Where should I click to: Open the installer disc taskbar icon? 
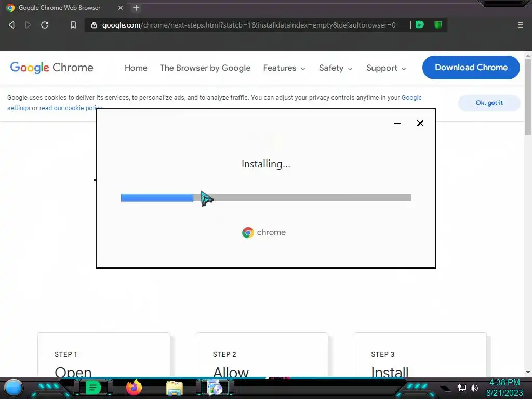215,388
